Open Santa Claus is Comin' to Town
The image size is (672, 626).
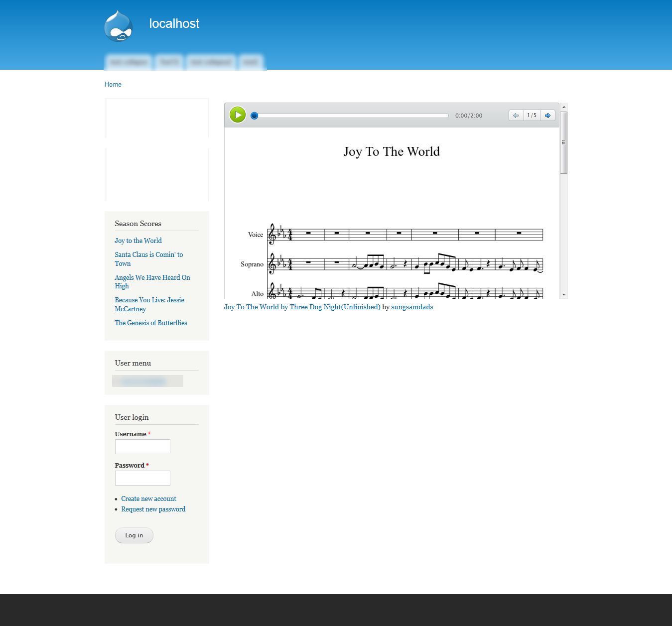[149, 259]
